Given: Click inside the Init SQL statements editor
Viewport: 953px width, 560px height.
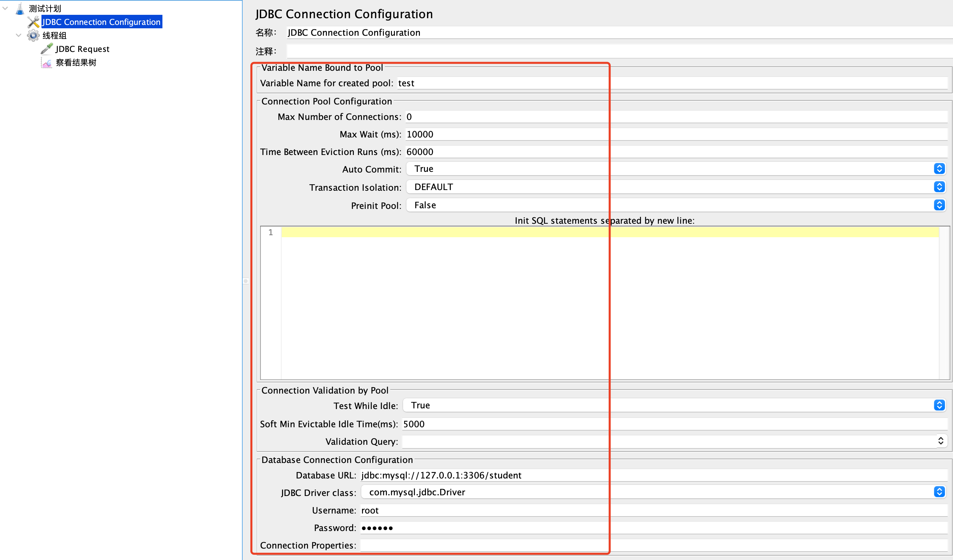Looking at the screenshot, I should [605, 303].
